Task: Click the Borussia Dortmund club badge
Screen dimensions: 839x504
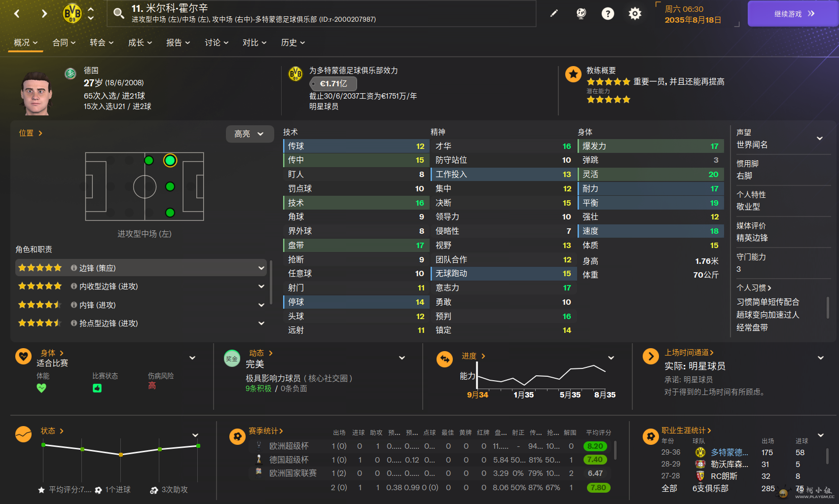Action: [x=73, y=13]
